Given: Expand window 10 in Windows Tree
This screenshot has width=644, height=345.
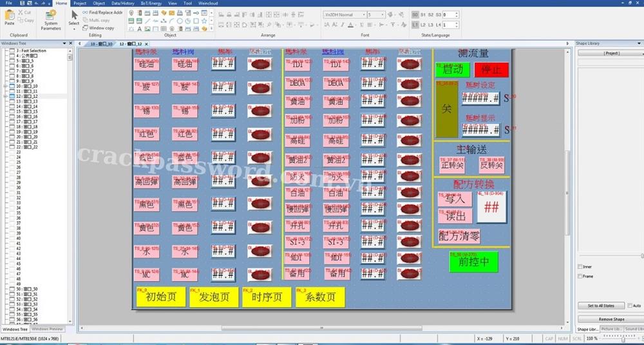Looking at the screenshot, I should point(6,86).
